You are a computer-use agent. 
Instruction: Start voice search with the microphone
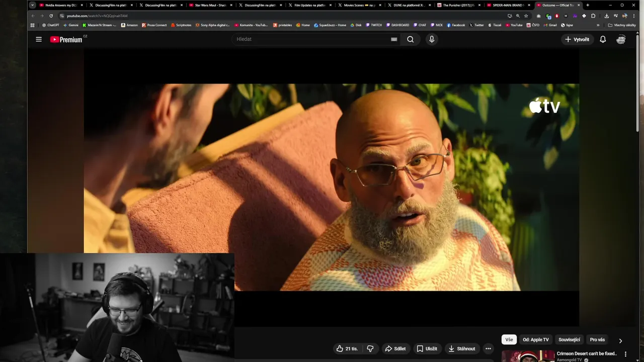click(431, 39)
